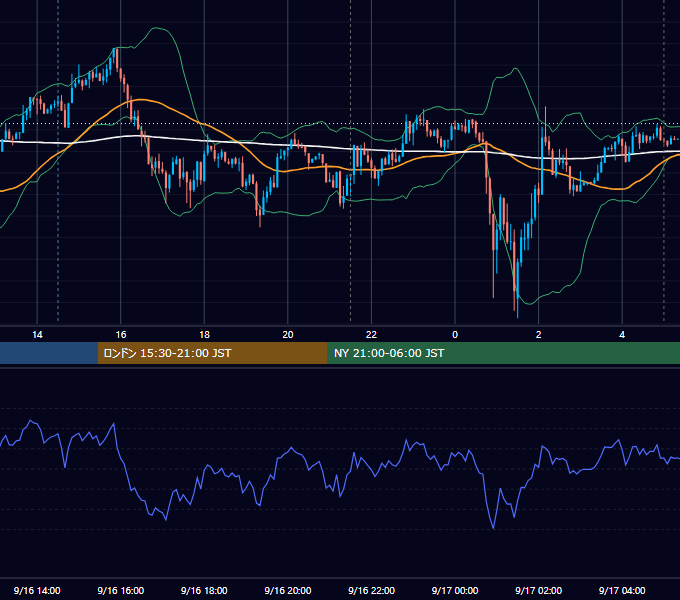Click the 9/16 20:00 time label

pos(288,590)
